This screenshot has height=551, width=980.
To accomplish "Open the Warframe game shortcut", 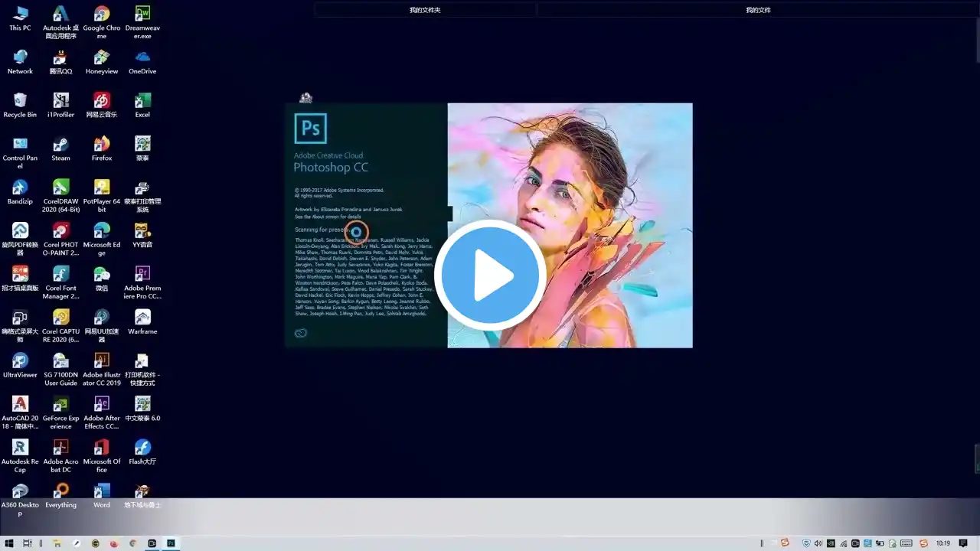I will pos(142,322).
